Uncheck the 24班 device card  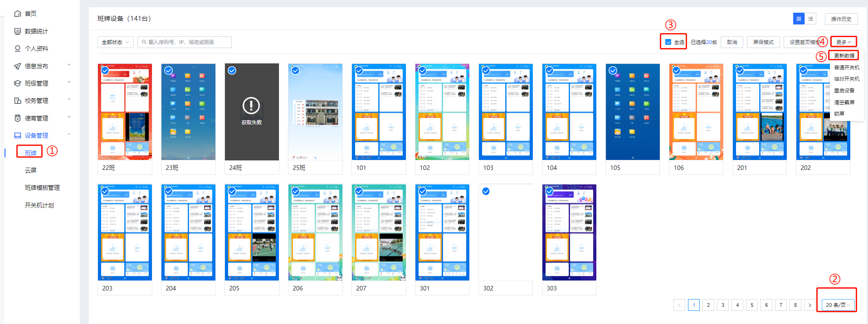[x=232, y=71]
